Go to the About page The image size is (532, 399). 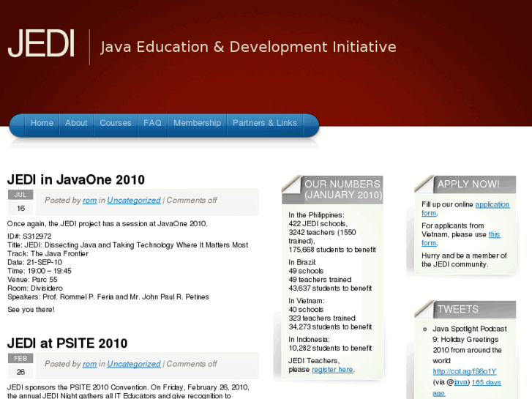(76, 123)
